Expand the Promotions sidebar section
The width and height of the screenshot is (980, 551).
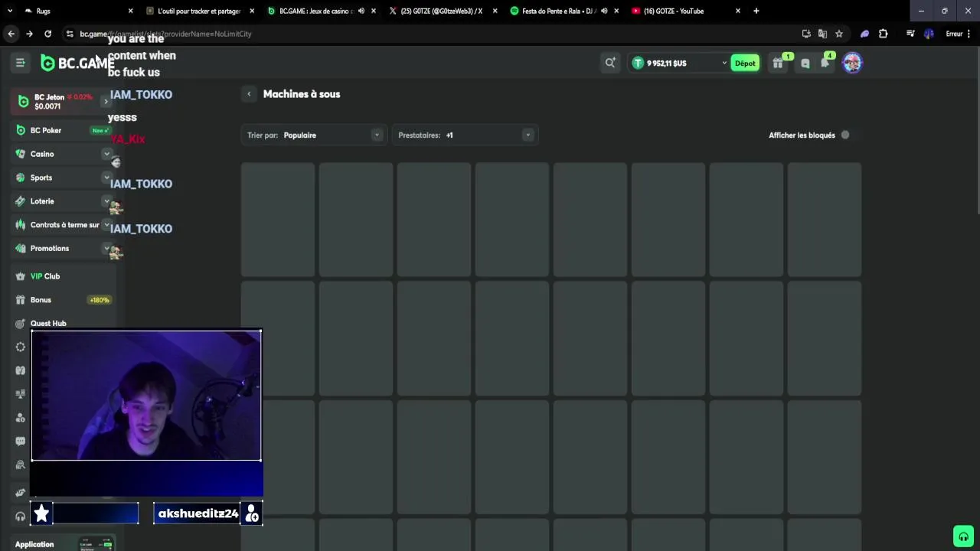(106, 249)
